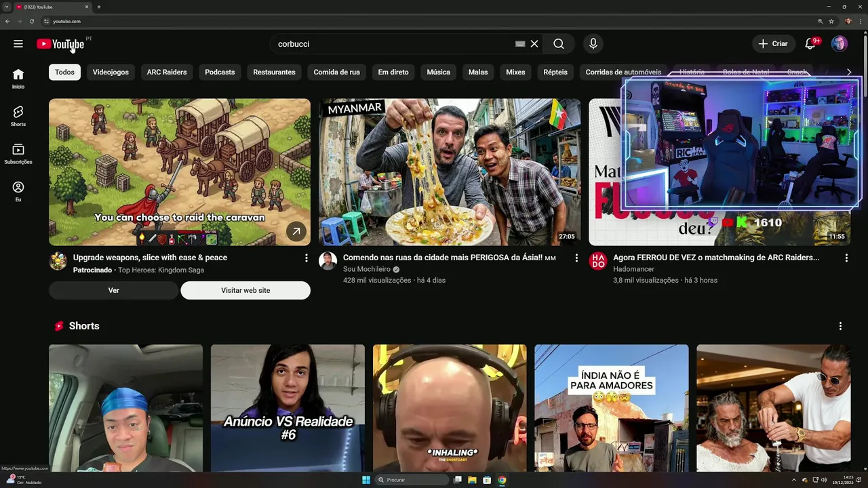Click the Windows Procurar search box
The height and width of the screenshot is (488, 868).
point(412,480)
